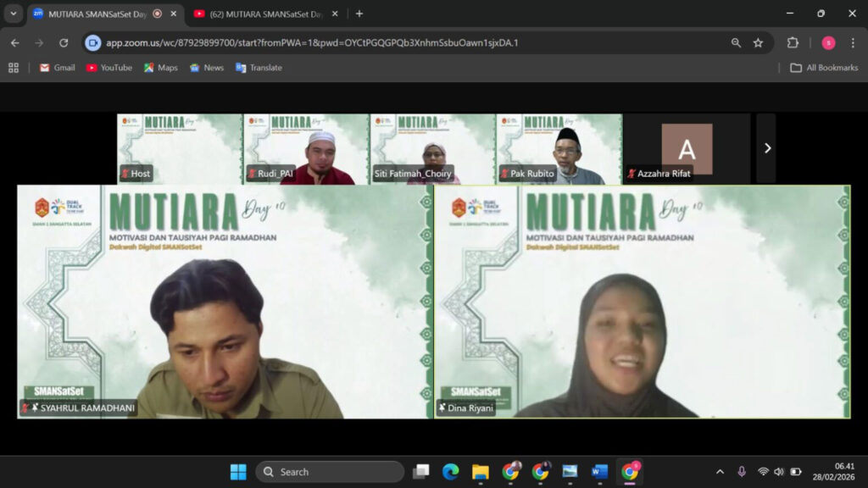Viewport: 868px width, 488px height.
Task: Open Gmail from the bookmarks bar
Action: pos(56,68)
